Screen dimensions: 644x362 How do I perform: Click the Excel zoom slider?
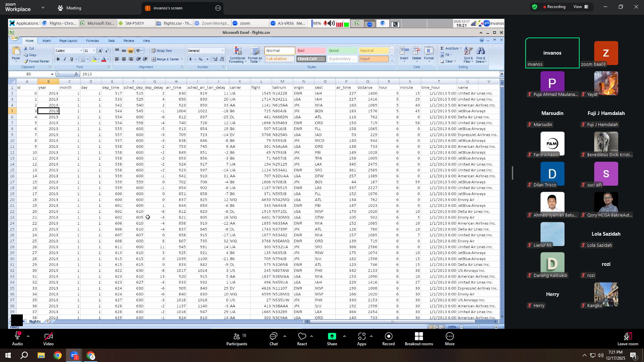pos(479,327)
